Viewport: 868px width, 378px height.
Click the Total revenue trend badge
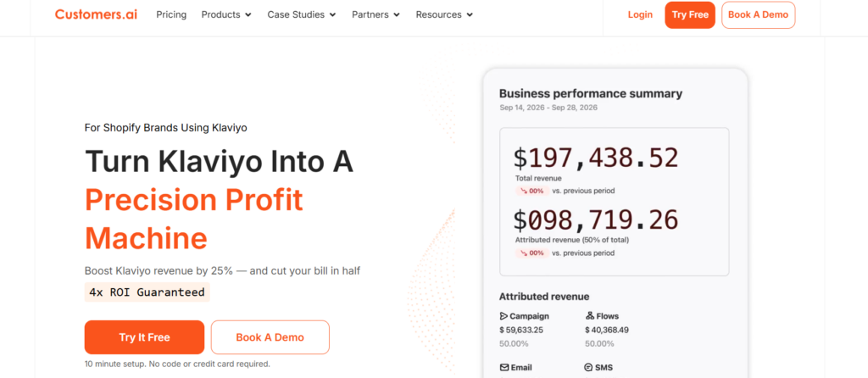pyautogui.click(x=530, y=191)
